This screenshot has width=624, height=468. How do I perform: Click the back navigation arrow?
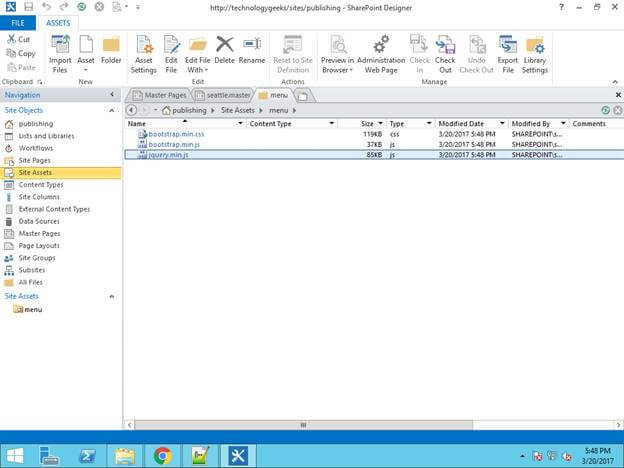point(131,110)
